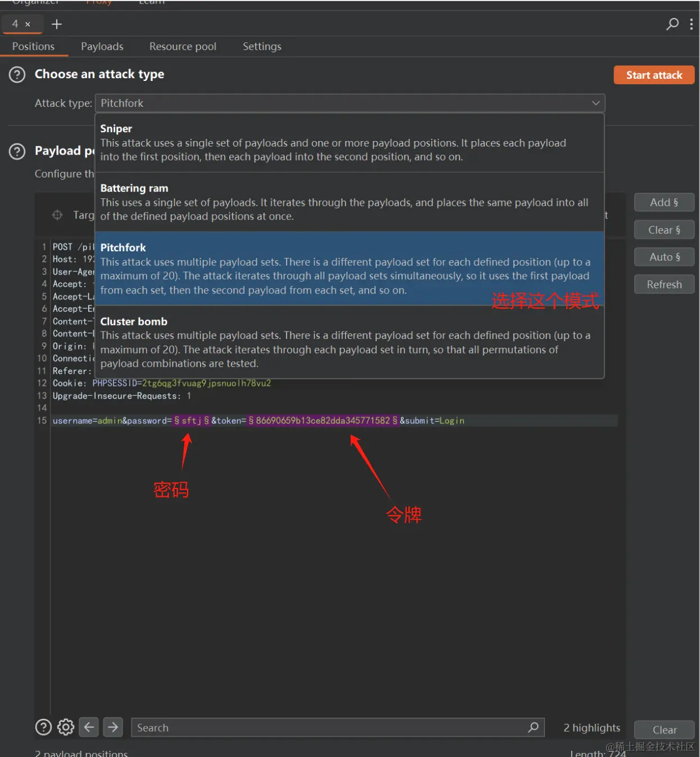Click the PHPSESSID cookie value

(207, 383)
